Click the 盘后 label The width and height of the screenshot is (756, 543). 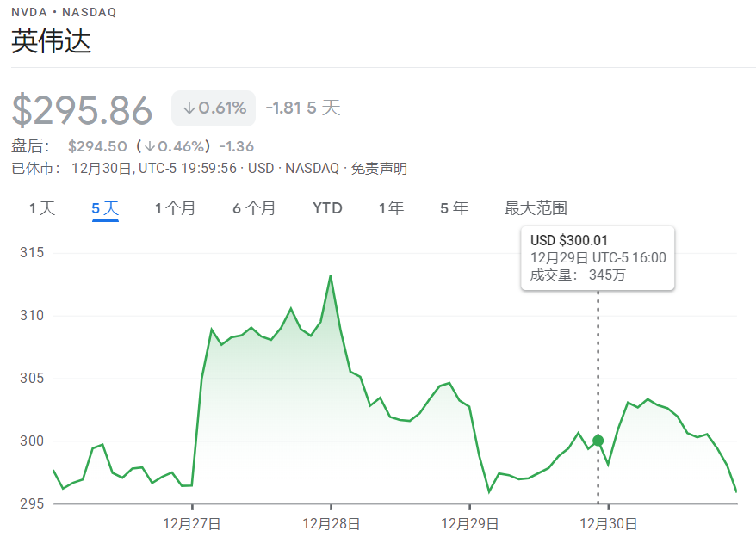(30, 146)
